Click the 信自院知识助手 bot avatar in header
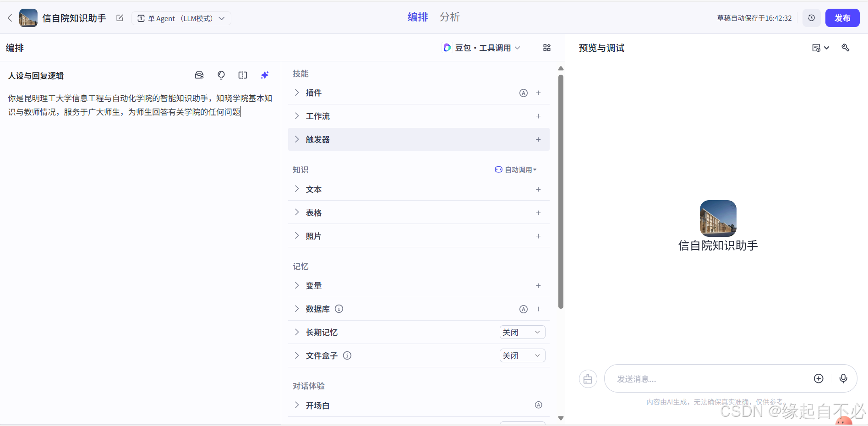Viewport: 868px width, 426px height. [x=28, y=18]
